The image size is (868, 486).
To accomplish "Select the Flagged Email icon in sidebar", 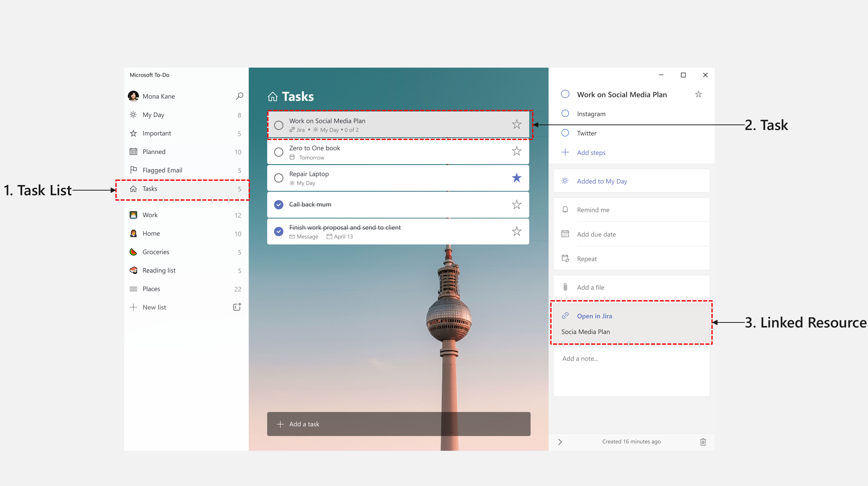I will (x=133, y=170).
